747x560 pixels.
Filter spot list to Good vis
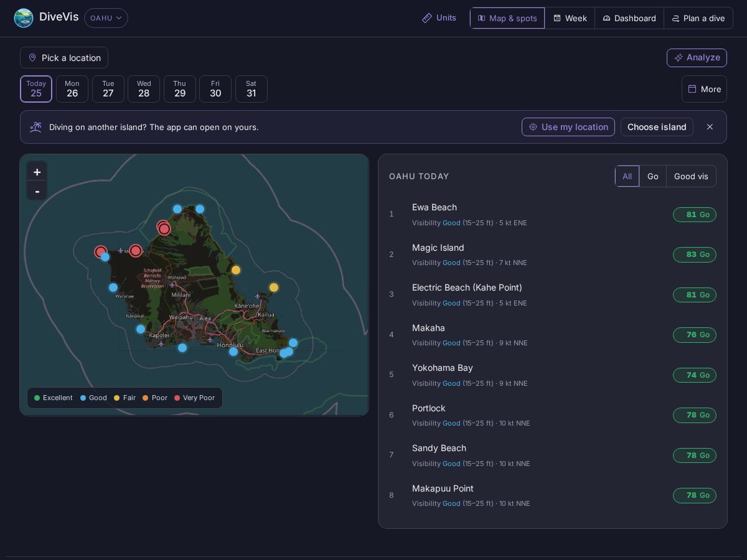691,176
